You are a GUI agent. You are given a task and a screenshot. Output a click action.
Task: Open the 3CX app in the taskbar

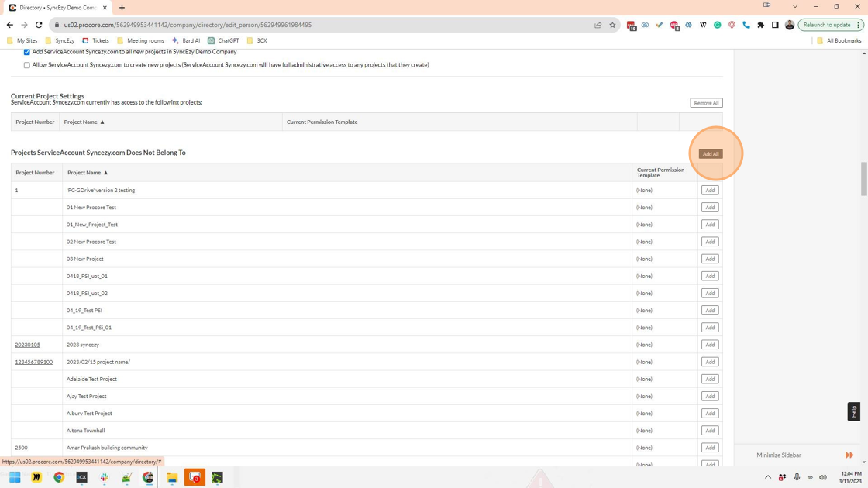(x=81, y=477)
